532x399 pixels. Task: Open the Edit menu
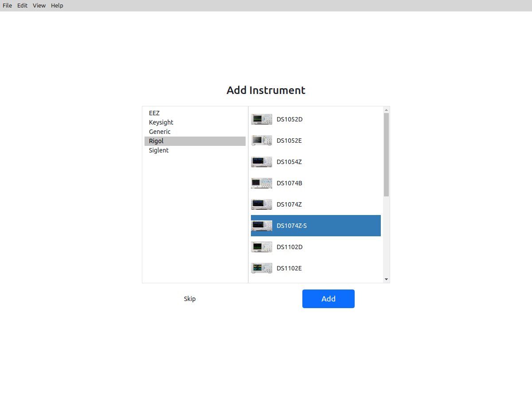point(23,5)
